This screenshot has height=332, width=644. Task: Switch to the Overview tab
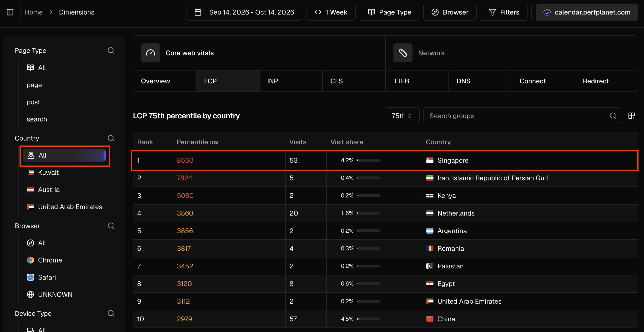(165, 81)
